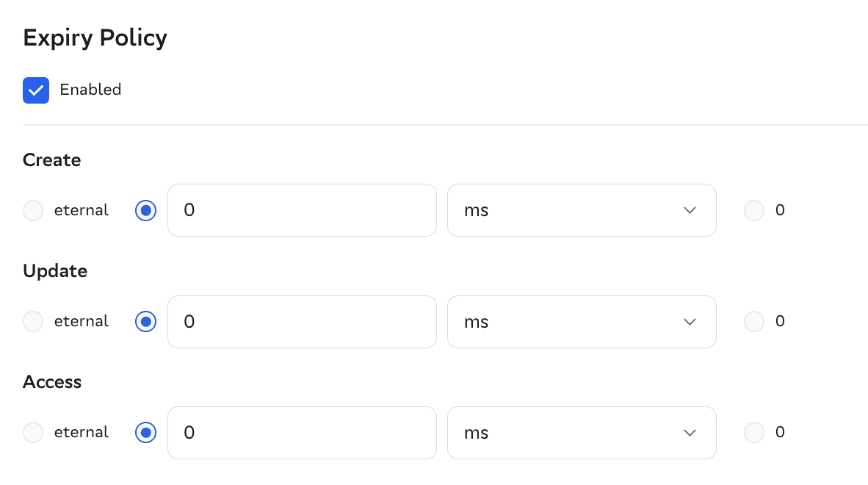Image resolution: width=868 pixels, height=485 pixels.
Task: Click the Access duration input field
Action: (302, 433)
